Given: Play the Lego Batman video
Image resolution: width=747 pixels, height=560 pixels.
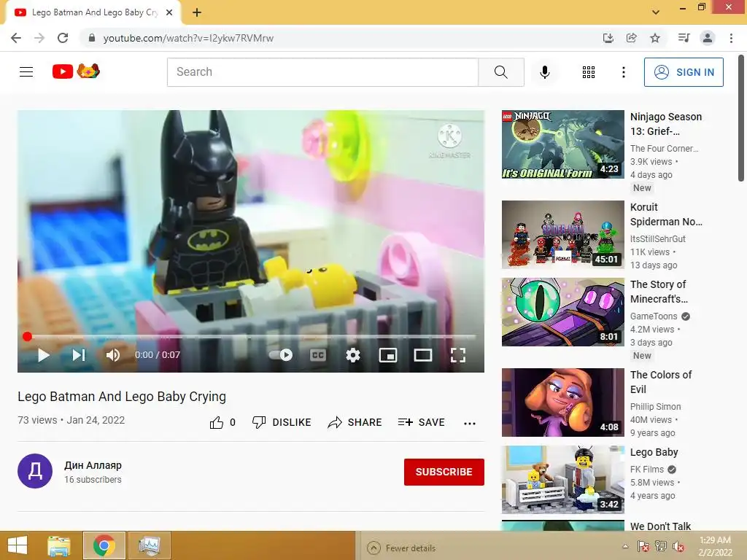Looking at the screenshot, I should 43,355.
